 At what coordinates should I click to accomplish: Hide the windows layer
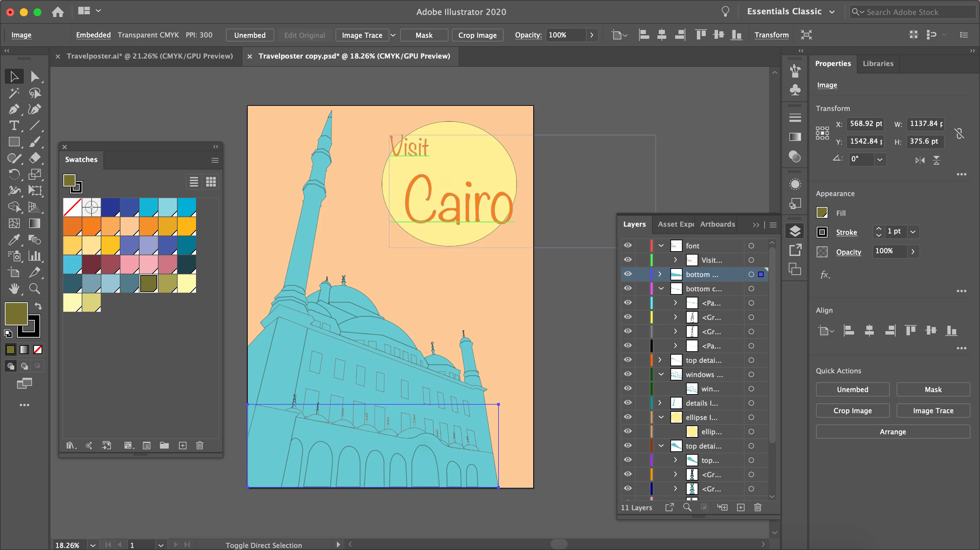point(628,374)
